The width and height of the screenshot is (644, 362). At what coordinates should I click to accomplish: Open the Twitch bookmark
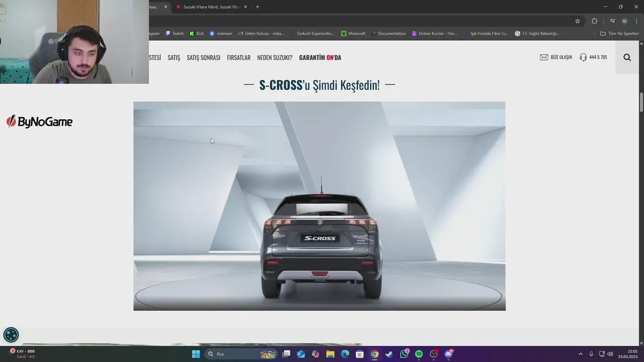pyautogui.click(x=175, y=34)
